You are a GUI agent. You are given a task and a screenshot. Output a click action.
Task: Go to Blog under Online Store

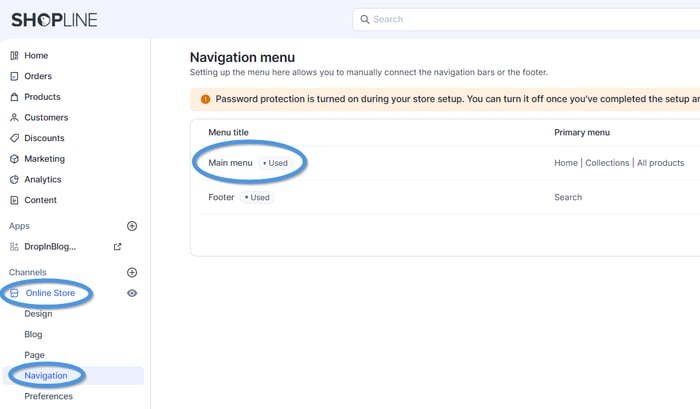tap(33, 335)
